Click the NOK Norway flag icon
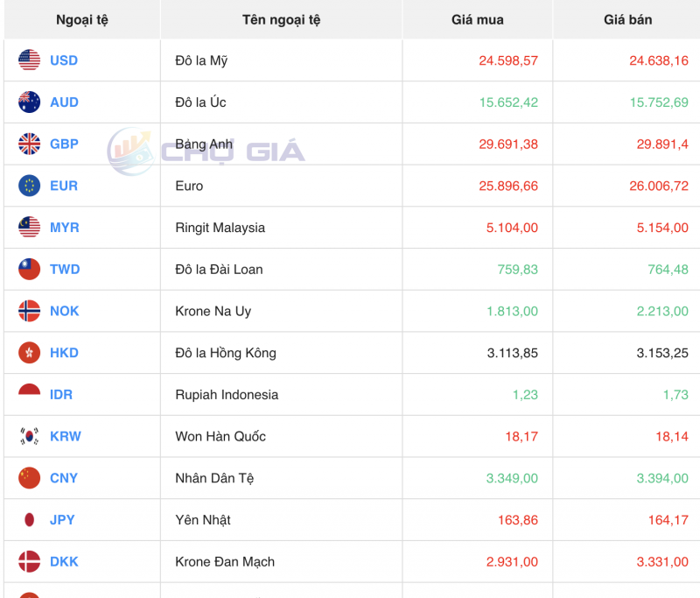This screenshot has height=598, width=700. (29, 311)
